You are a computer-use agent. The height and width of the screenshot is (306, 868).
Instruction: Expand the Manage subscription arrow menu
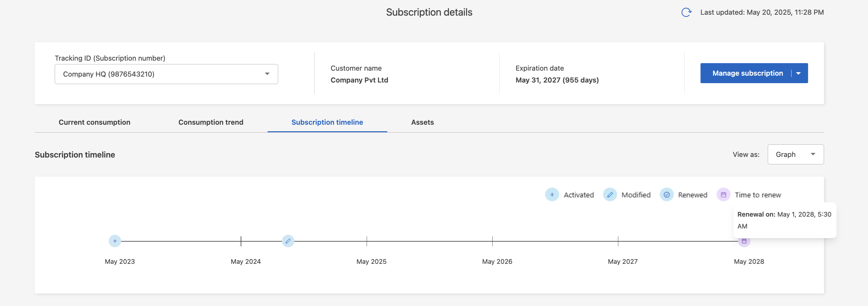point(798,73)
